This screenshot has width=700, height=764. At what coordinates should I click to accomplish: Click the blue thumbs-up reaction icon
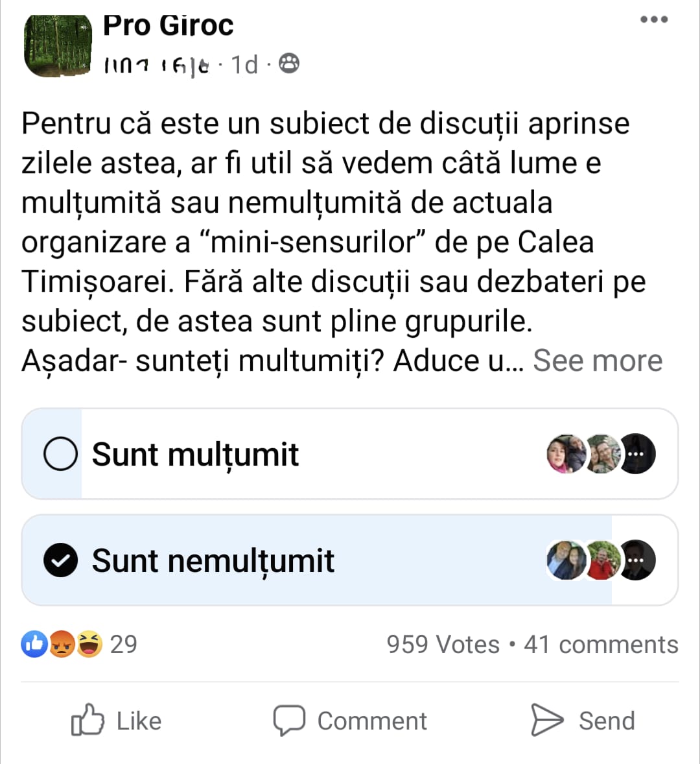[34, 644]
